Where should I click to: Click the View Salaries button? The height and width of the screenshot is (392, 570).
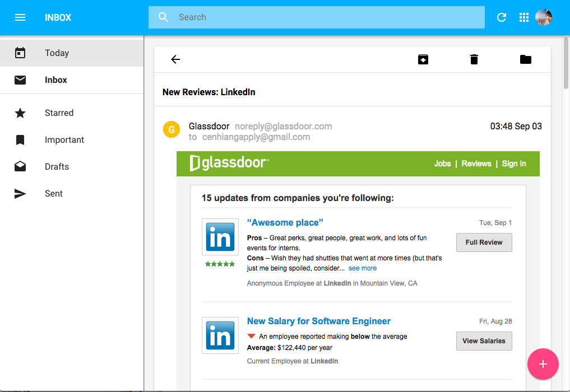[484, 341]
